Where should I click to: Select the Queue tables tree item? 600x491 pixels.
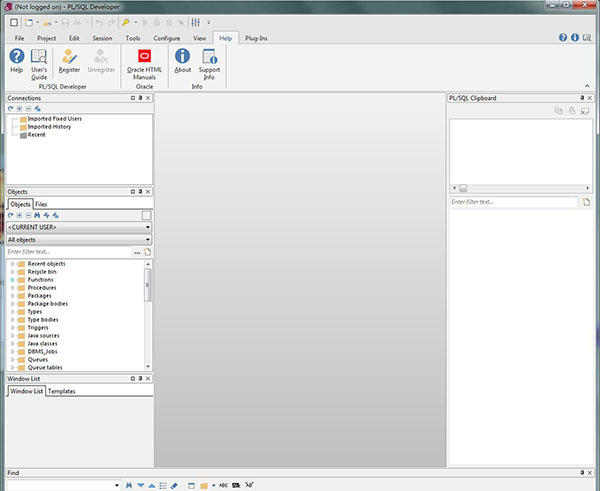(40, 368)
